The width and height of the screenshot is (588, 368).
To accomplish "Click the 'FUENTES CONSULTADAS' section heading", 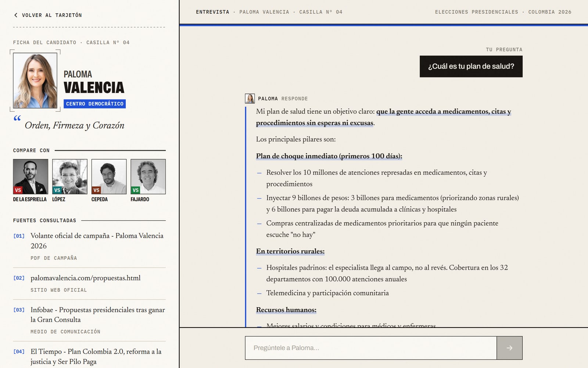I will [x=44, y=220].
